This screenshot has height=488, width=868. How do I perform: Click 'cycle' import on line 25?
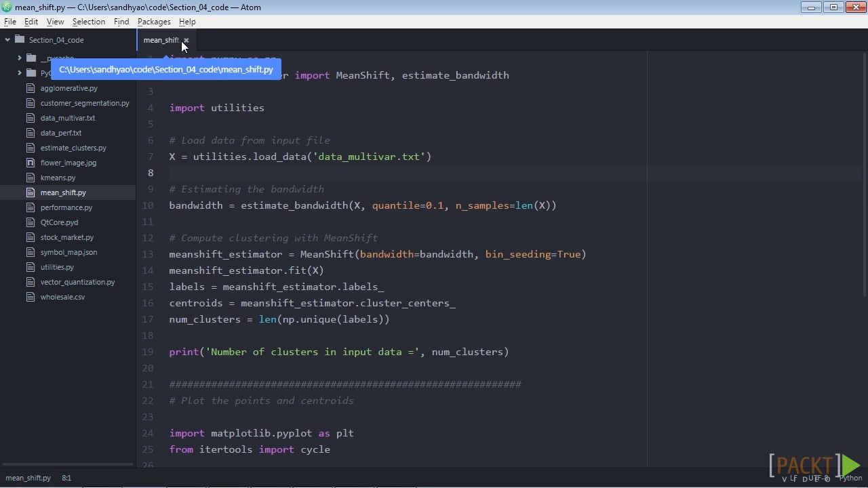[315, 449]
